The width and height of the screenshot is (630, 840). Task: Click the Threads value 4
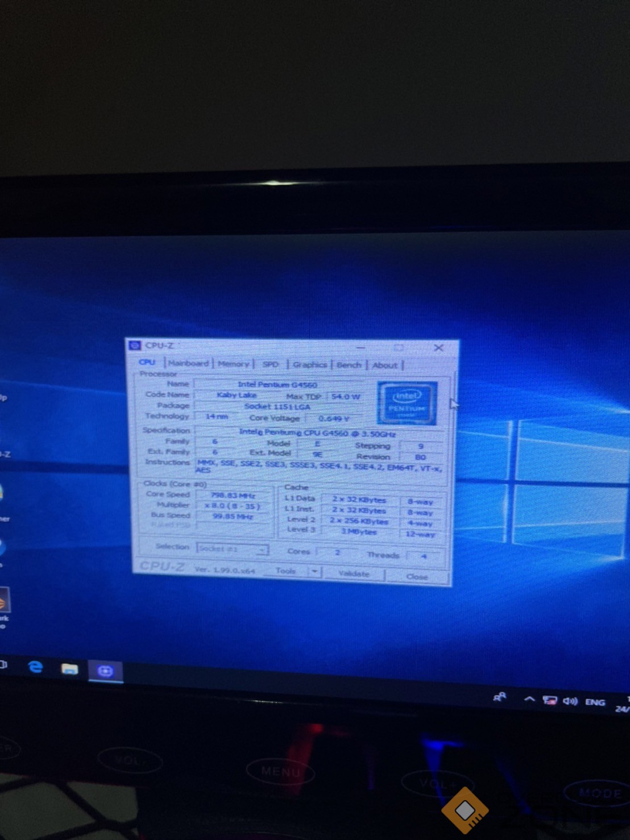[424, 556]
